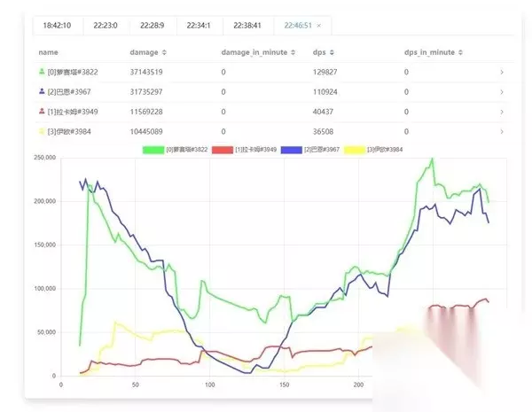Viewport: 532px width, 412px height.
Task: Click the damage column header label
Action: (144, 52)
